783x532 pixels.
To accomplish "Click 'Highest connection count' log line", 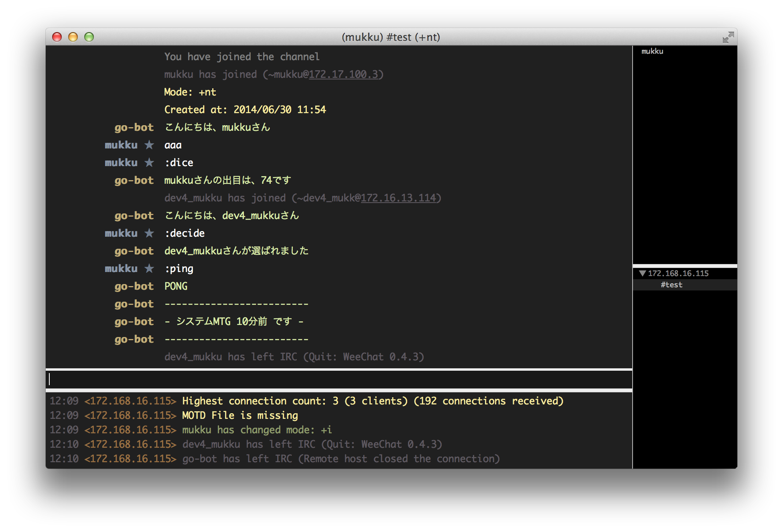I will [x=373, y=401].
